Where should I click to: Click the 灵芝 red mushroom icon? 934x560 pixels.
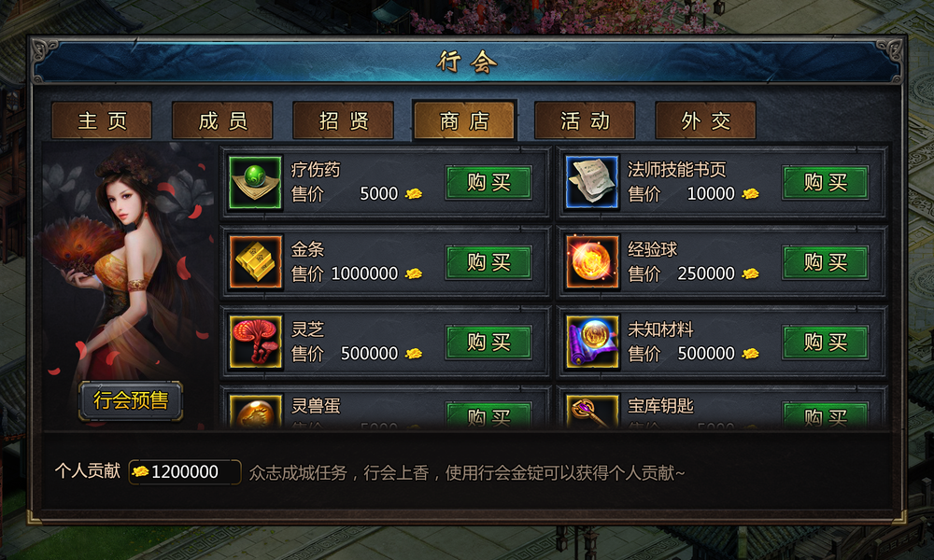tap(256, 342)
